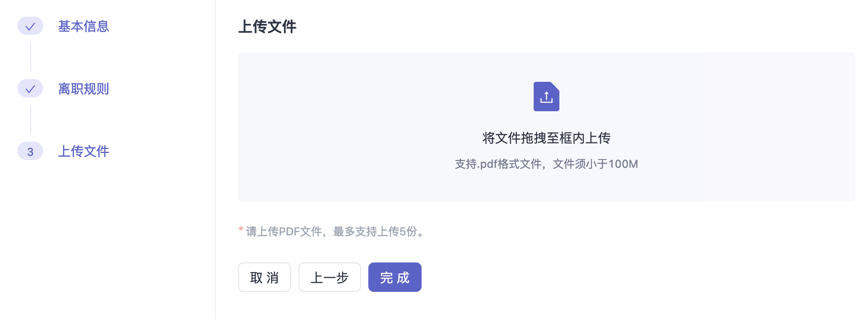
Task: Go to the 离职规则 step
Action: 84,89
